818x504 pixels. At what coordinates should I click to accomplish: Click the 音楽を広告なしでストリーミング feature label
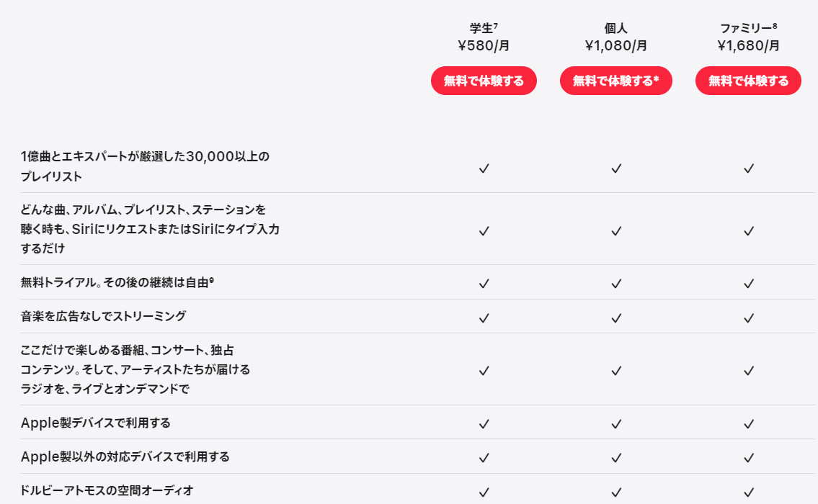click(x=104, y=316)
